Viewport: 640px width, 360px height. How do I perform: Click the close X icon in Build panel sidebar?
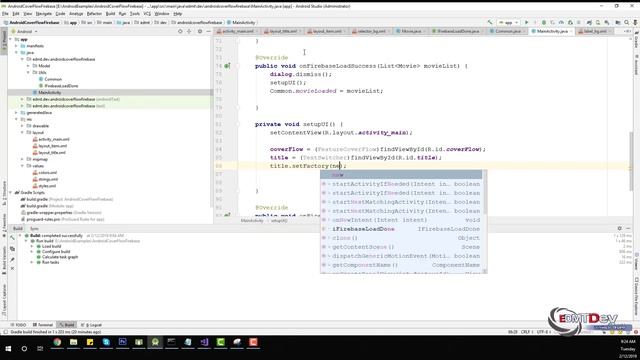tap(12, 269)
